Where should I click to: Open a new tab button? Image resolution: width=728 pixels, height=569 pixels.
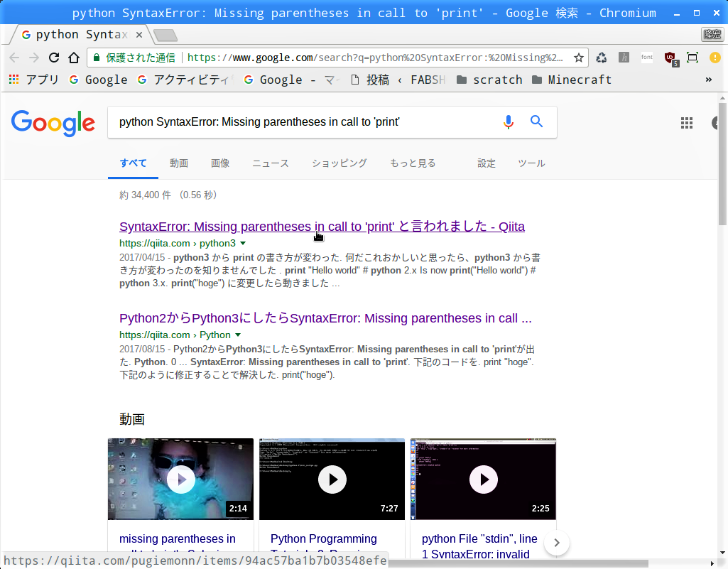[x=165, y=35]
